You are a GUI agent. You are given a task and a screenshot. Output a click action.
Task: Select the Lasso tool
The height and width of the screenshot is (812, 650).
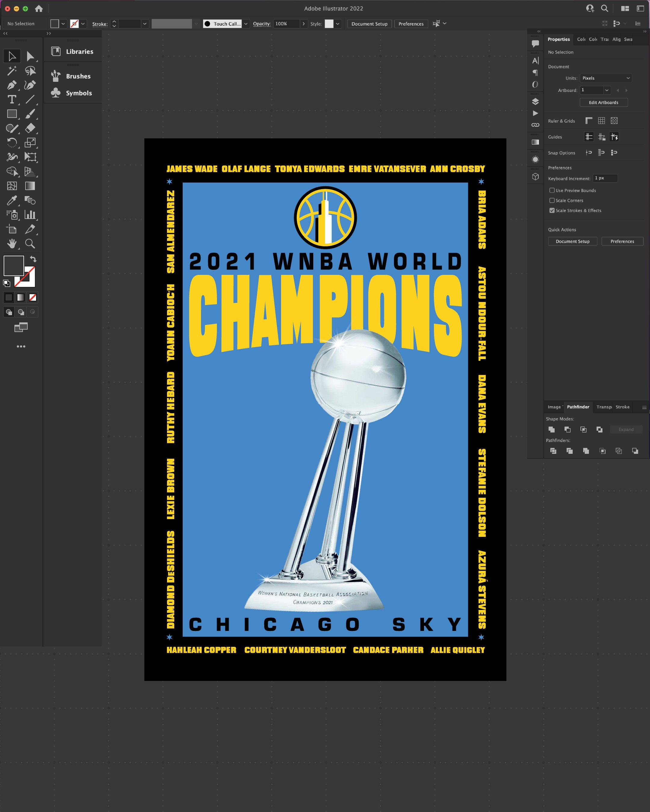pos(30,70)
